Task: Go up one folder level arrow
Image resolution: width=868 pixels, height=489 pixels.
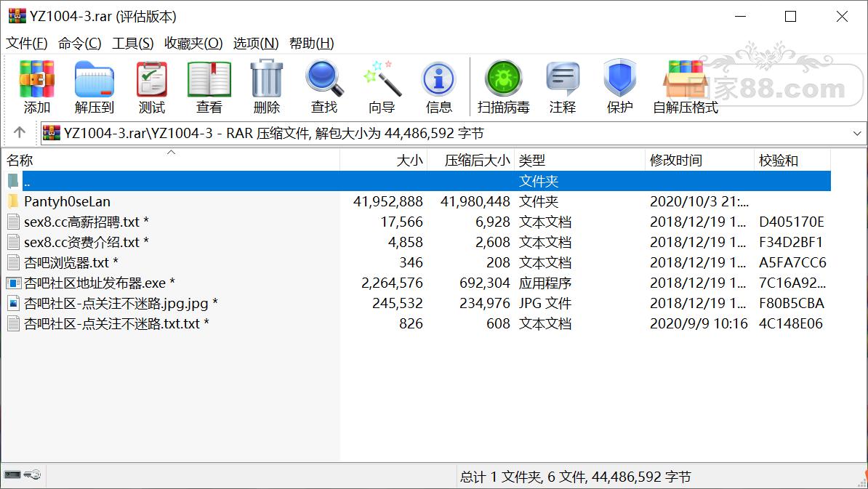Action: click(x=20, y=133)
